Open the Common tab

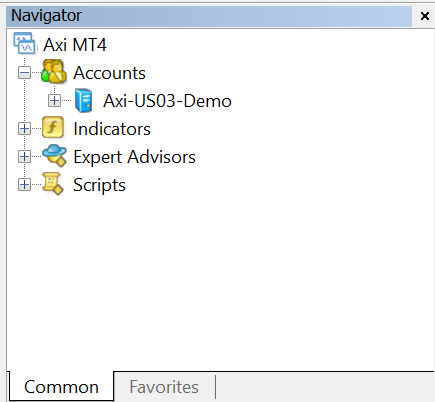(x=61, y=387)
